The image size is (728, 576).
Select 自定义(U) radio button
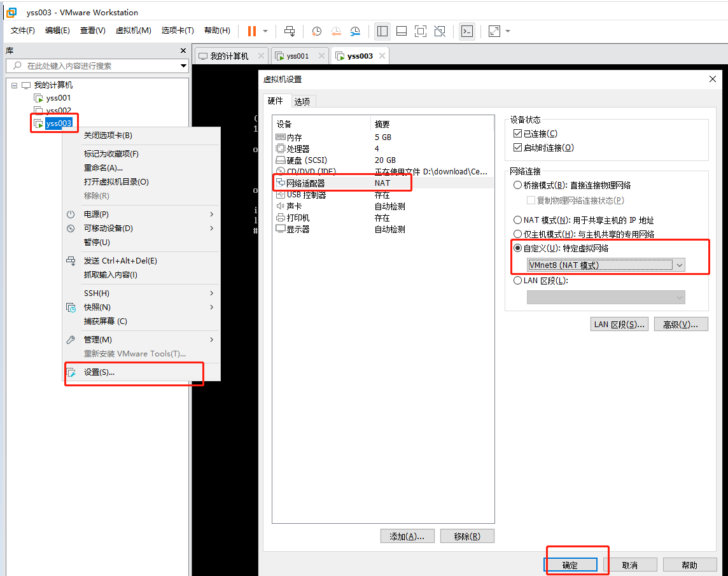(517, 248)
